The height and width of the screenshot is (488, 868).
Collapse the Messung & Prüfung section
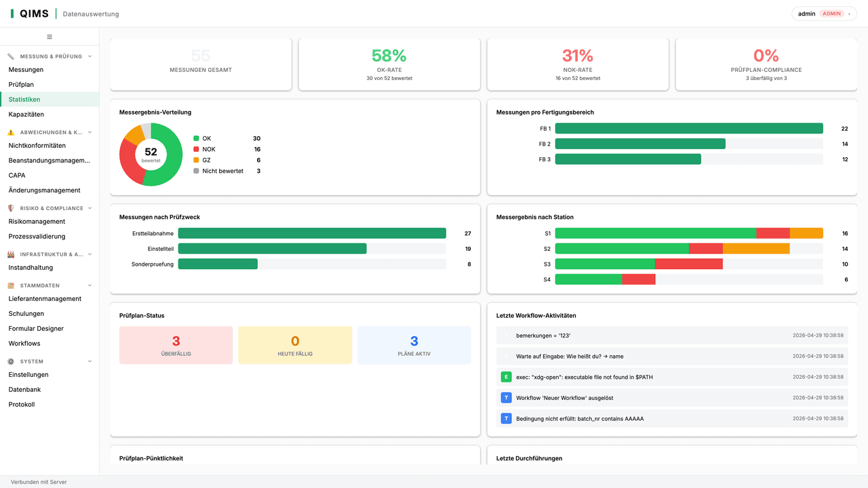[90, 56]
